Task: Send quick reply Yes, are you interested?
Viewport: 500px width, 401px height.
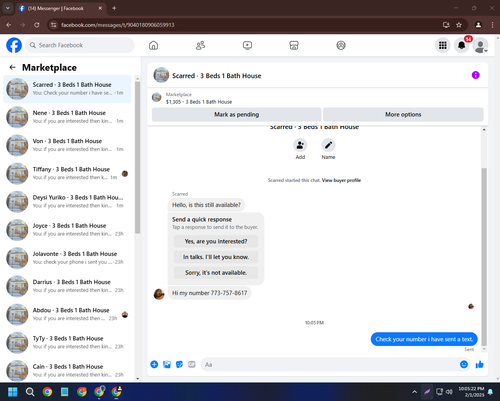Action: [x=216, y=241]
